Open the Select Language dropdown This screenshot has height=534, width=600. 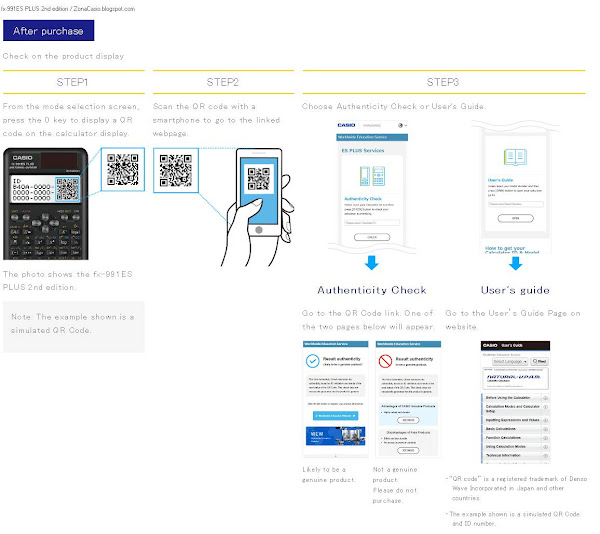(x=510, y=361)
